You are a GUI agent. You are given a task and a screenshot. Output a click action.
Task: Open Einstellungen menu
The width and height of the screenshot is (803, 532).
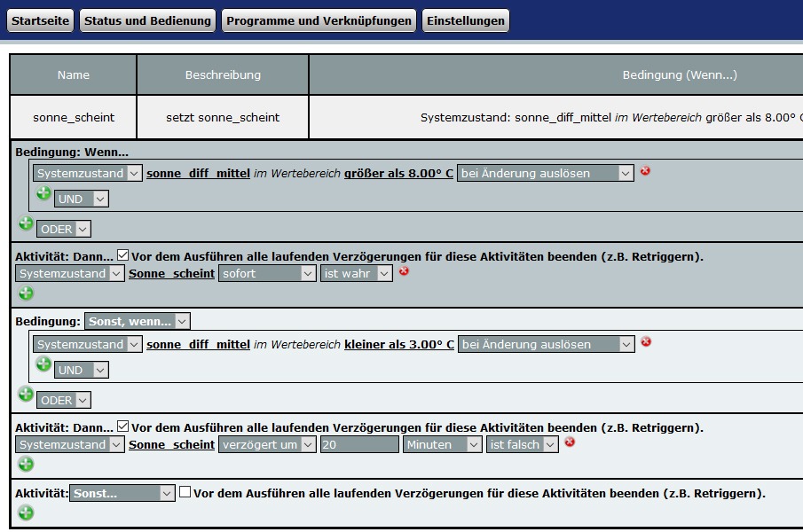click(466, 20)
